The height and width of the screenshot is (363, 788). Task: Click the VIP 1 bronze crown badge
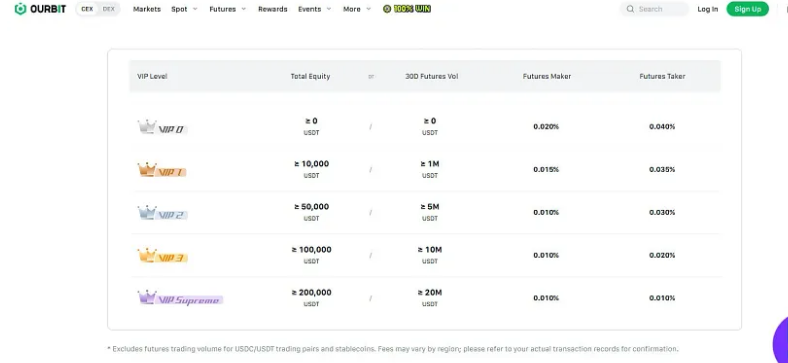(x=162, y=170)
